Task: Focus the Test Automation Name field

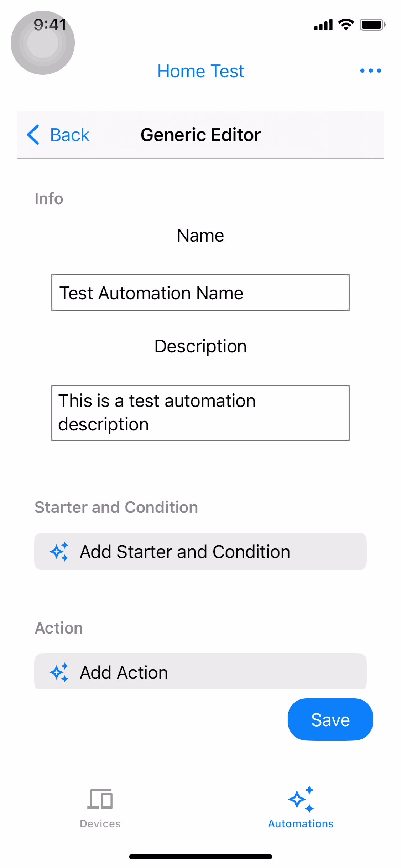Action: (x=200, y=293)
